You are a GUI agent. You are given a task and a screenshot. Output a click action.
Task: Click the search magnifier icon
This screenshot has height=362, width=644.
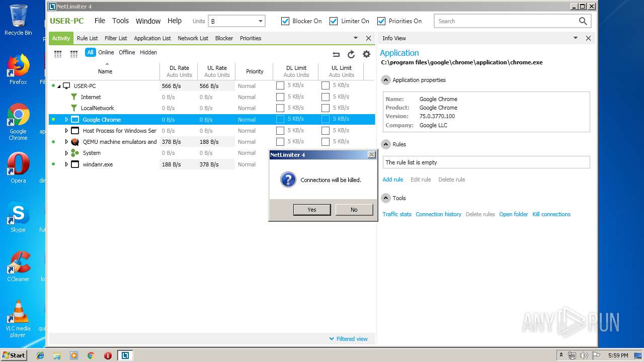tap(583, 21)
